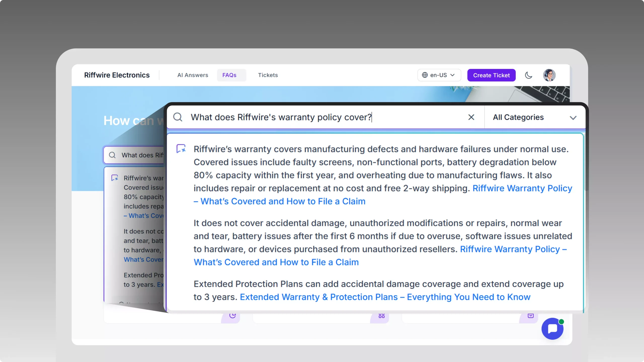Click paragraph starting "It does not cover accidental"
This screenshot has height=362, width=644.
383,243
